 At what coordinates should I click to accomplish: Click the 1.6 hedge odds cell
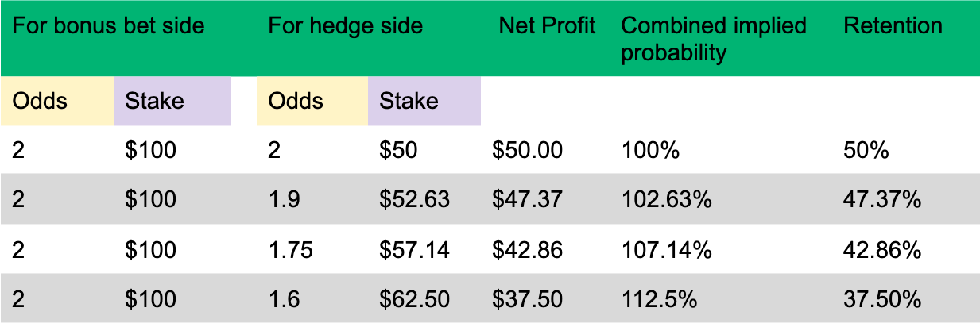284,300
